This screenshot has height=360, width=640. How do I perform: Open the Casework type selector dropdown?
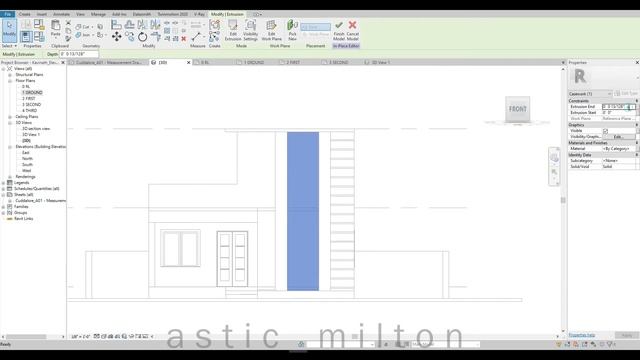click(590, 94)
